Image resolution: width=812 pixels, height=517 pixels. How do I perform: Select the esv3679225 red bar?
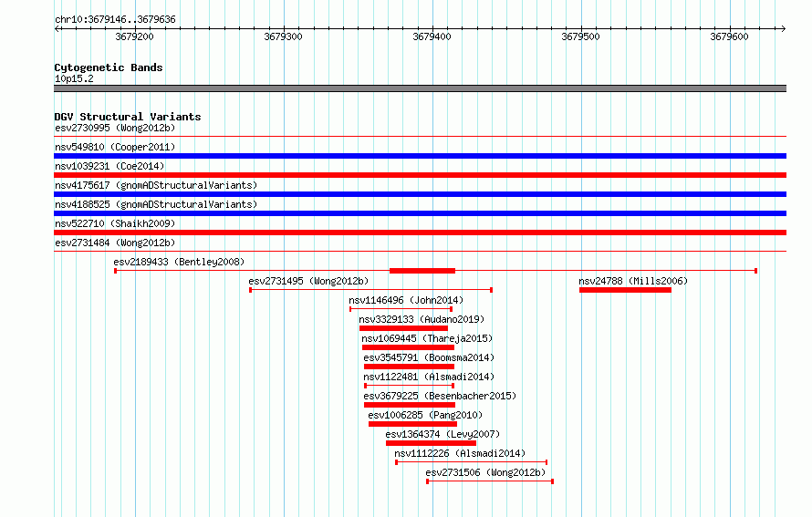tap(410, 405)
